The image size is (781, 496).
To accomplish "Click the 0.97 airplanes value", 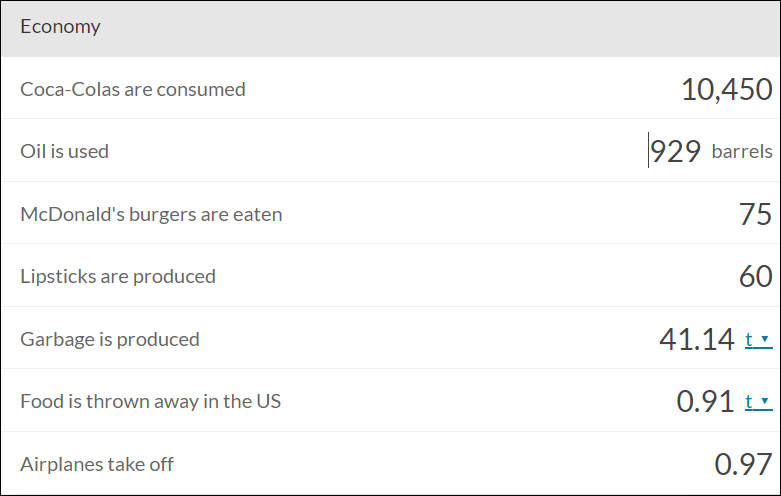I will 744,464.
